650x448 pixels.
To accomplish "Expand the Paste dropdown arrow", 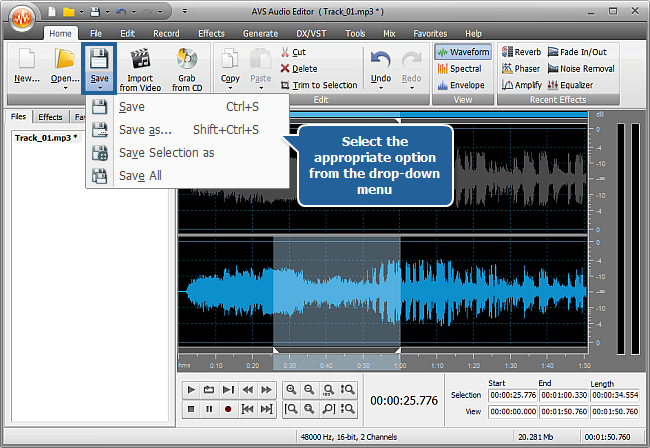I will tap(261, 88).
